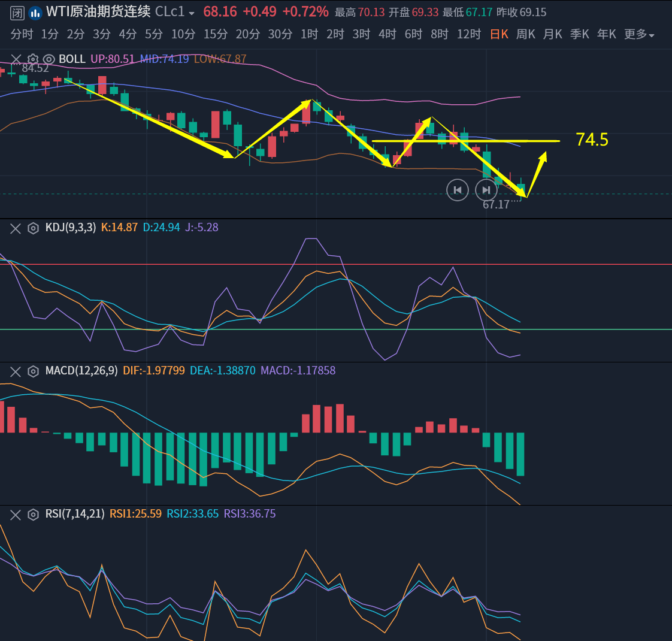Choose the 10分 timeframe
The width and height of the screenshot is (672, 641).
coord(183,34)
